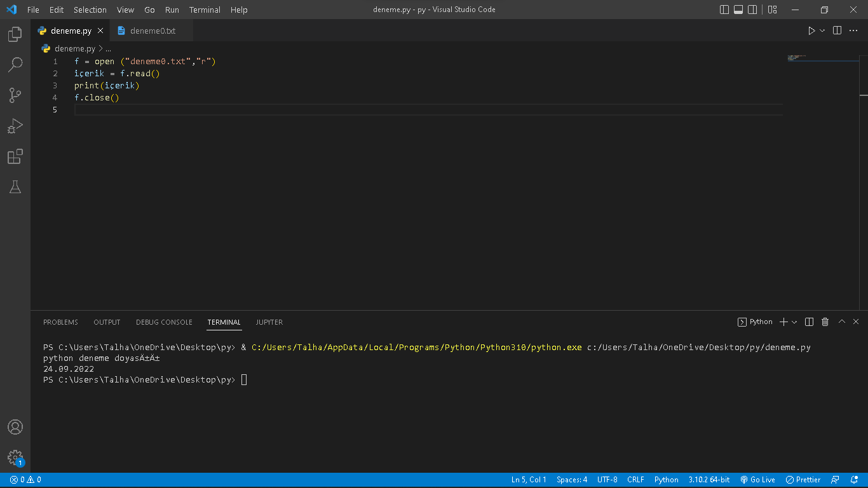The image size is (868, 488).
Task: Open Source Control panel icon
Action: coord(15,95)
